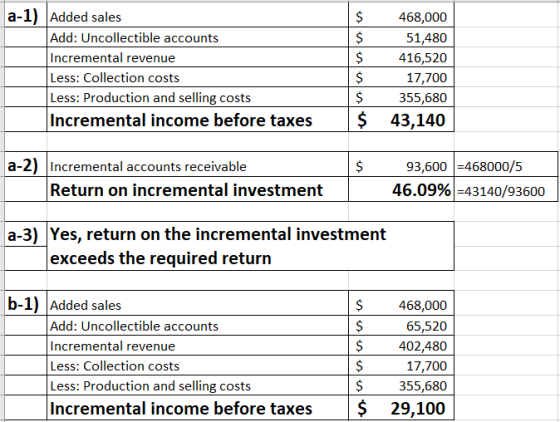Select 'Yes, return on the incremental investment' text

coord(218,235)
